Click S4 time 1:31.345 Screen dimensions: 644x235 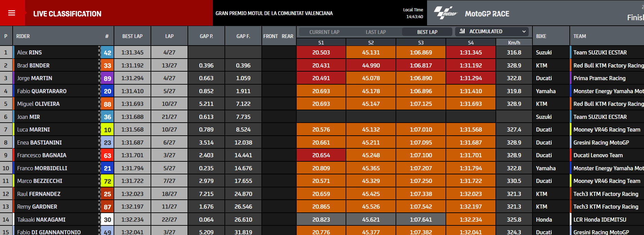click(x=471, y=52)
